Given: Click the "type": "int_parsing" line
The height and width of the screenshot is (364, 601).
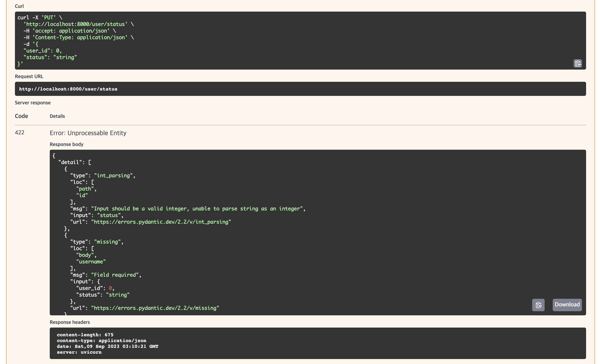Looking at the screenshot, I should [x=102, y=176].
